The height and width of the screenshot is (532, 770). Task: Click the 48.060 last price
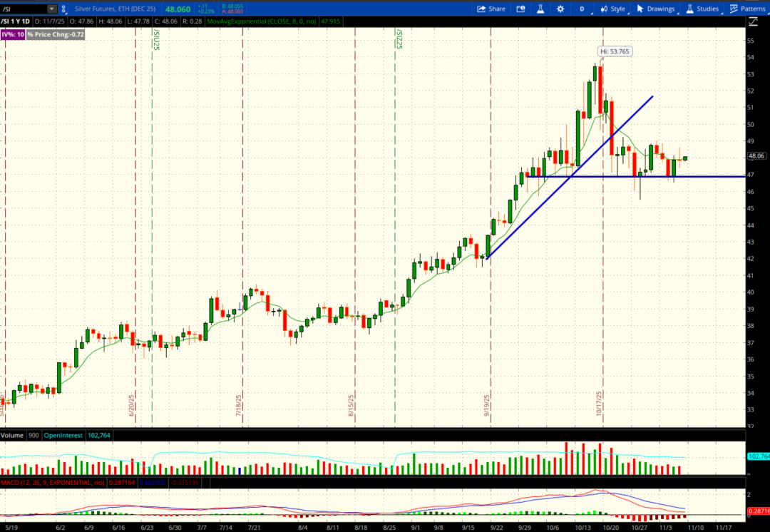tap(178, 9)
